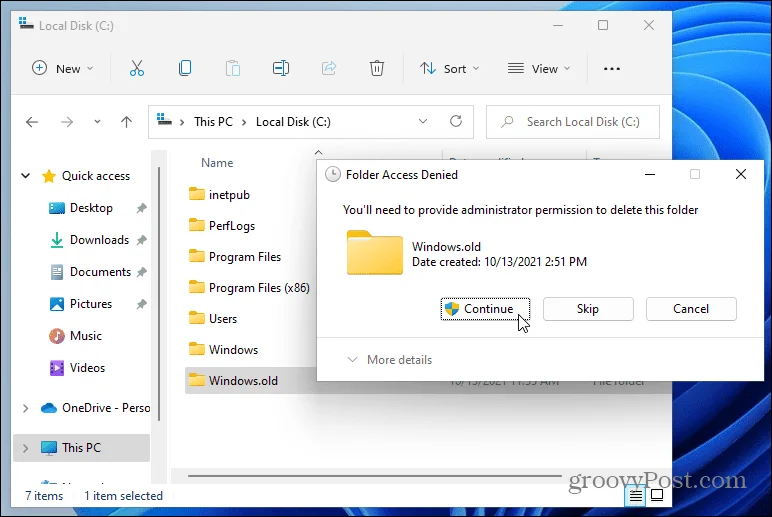Open the New dropdown menu
Image resolution: width=772 pixels, height=517 pixels.
click(x=63, y=68)
